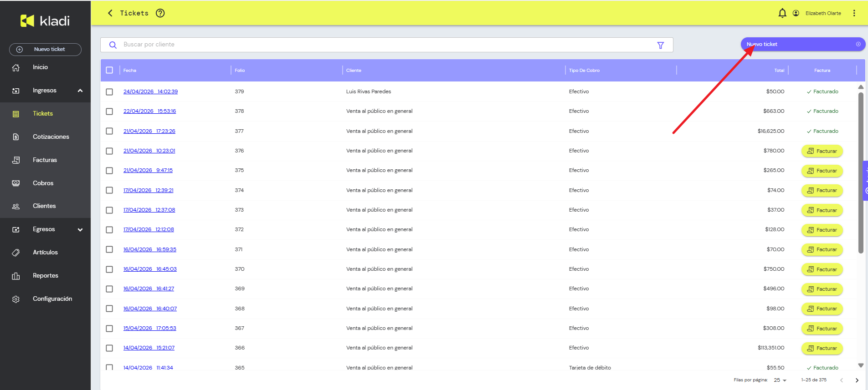868x390 pixels.
Task: Sort by the Fecha column header
Action: [x=130, y=71]
